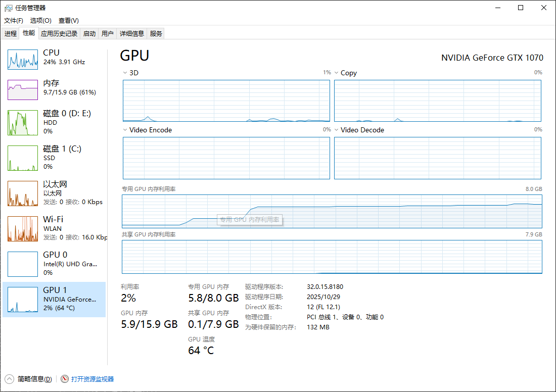This screenshot has width=556, height=392.
Task: Select the 内存 memory graph thumbnail
Action: pos(23,90)
